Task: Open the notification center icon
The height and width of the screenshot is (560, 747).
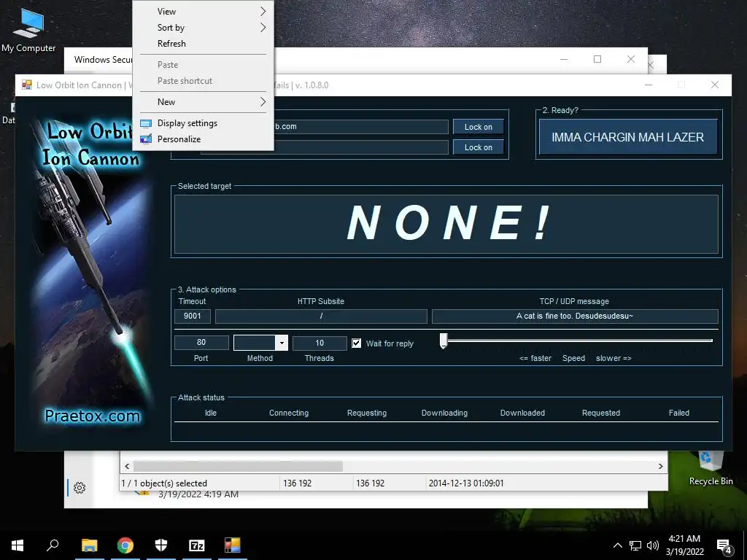Action: [724, 546]
